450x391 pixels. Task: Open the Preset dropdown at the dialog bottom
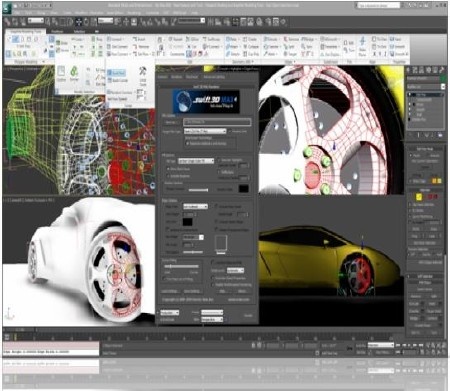click(x=212, y=312)
